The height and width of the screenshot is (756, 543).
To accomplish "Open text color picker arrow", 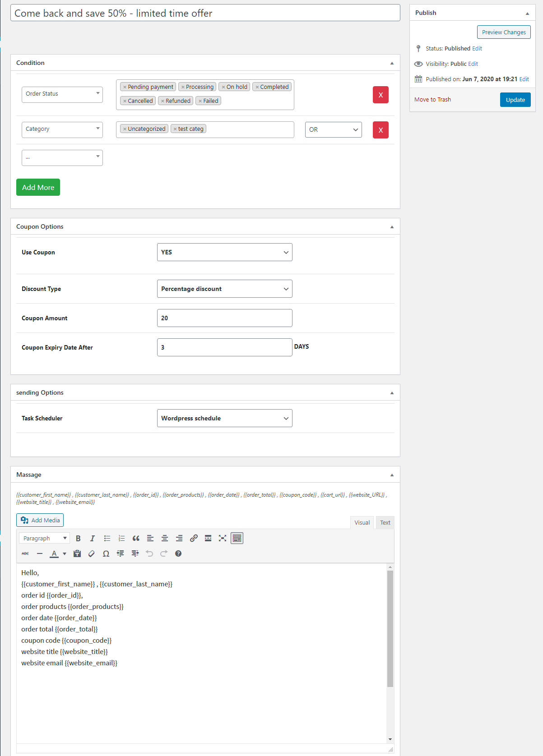I will point(65,553).
